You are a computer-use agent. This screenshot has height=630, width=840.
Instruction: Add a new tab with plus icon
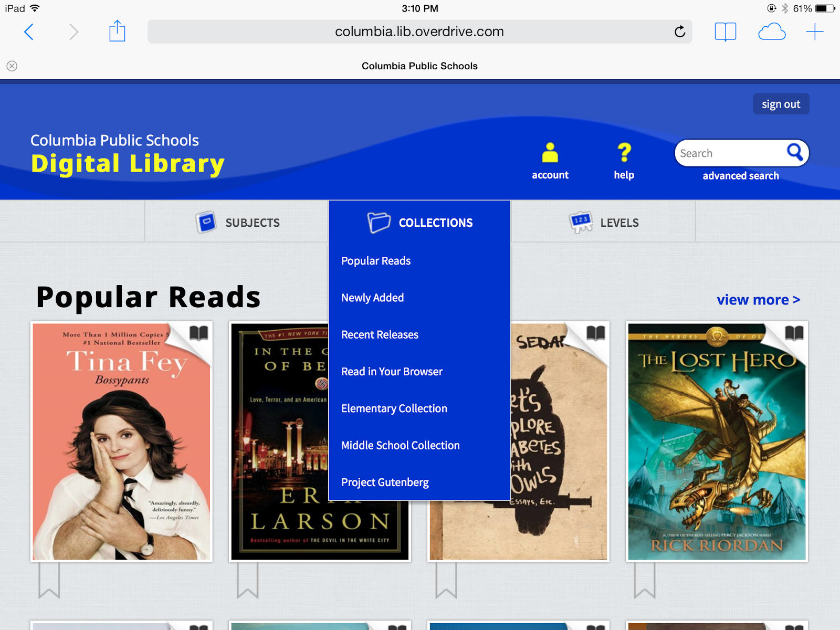click(x=815, y=32)
